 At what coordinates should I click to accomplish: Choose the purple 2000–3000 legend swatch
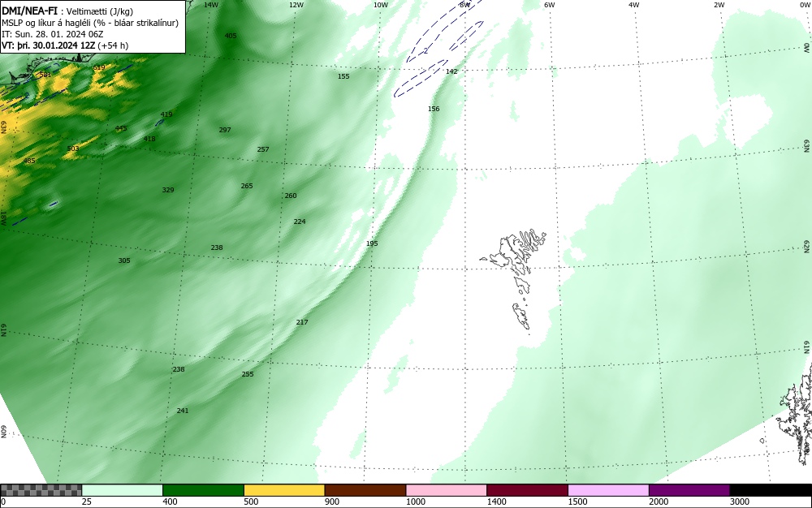[689, 490]
